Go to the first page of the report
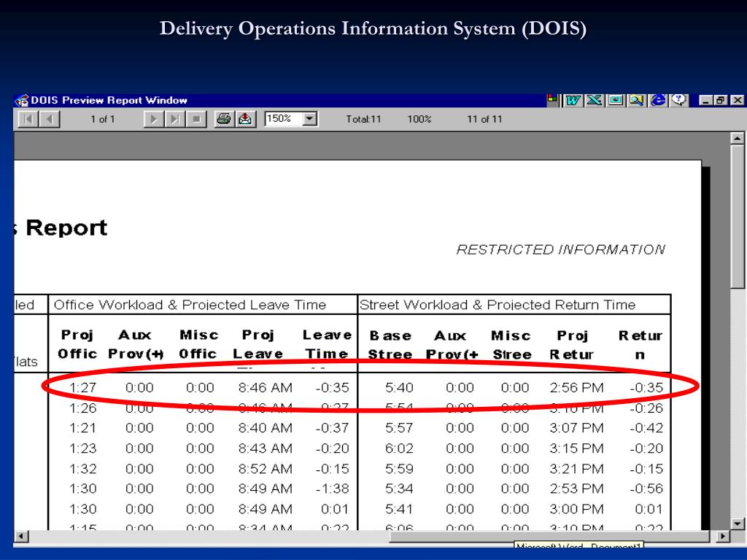This screenshot has height=560, width=747. tap(28, 119)
